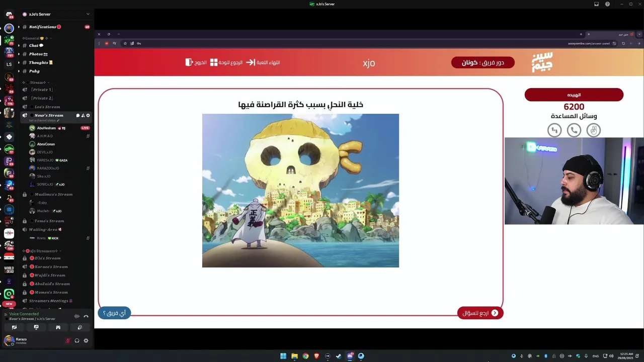This screenshot has width=644, height=362.
Task: Click ارجع للسؤال back-to-question button
Action: click(480, 313)
